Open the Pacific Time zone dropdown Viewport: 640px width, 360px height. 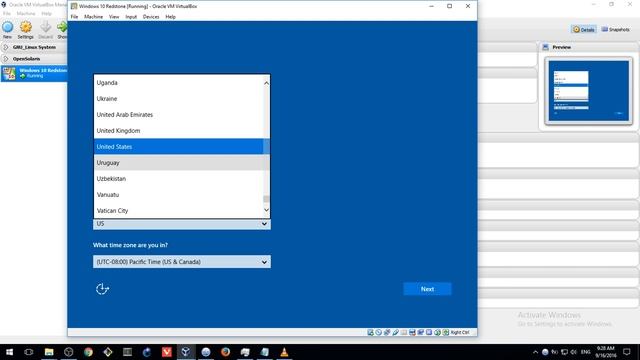(182, 262)
